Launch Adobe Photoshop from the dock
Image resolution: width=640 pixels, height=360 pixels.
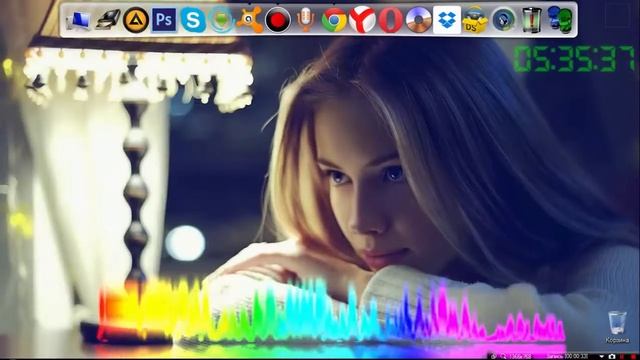pos(164,20)
